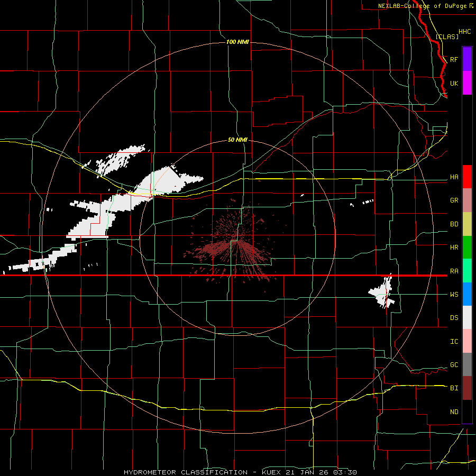Click 'HYDROMETEOR CLASSIFICATION' title text
The height and width of the screenshot is (476, 476).
(186, 472)
